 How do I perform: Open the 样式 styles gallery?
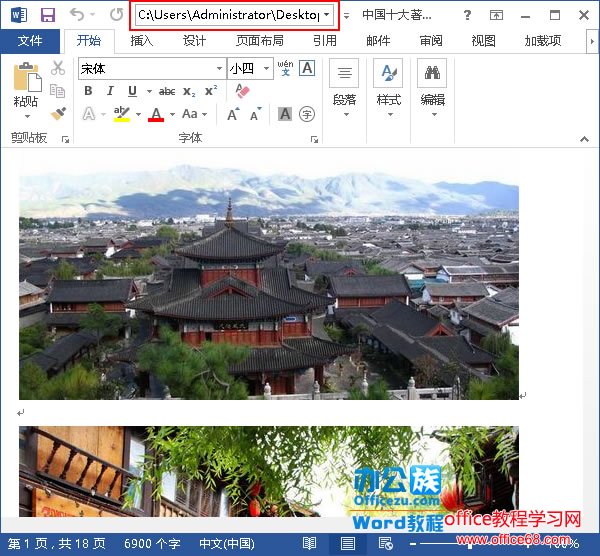coord(388,88)
